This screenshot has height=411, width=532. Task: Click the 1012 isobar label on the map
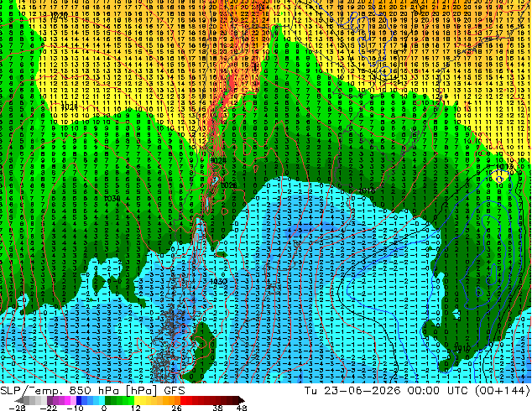point(504,167)
